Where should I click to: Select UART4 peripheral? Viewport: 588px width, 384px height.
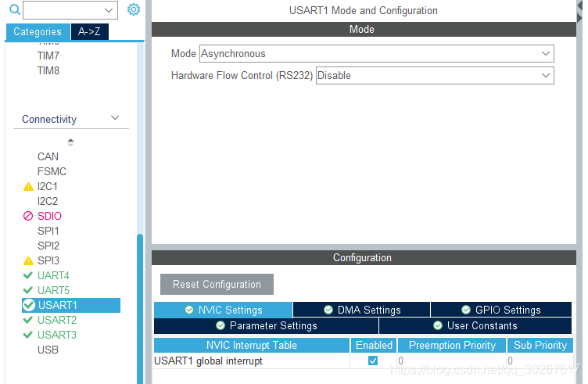point(53,275)
